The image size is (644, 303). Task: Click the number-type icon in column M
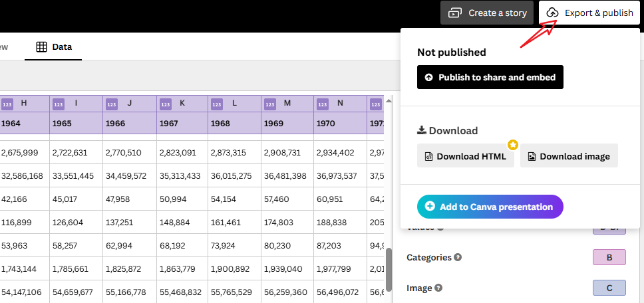(269, 104)
